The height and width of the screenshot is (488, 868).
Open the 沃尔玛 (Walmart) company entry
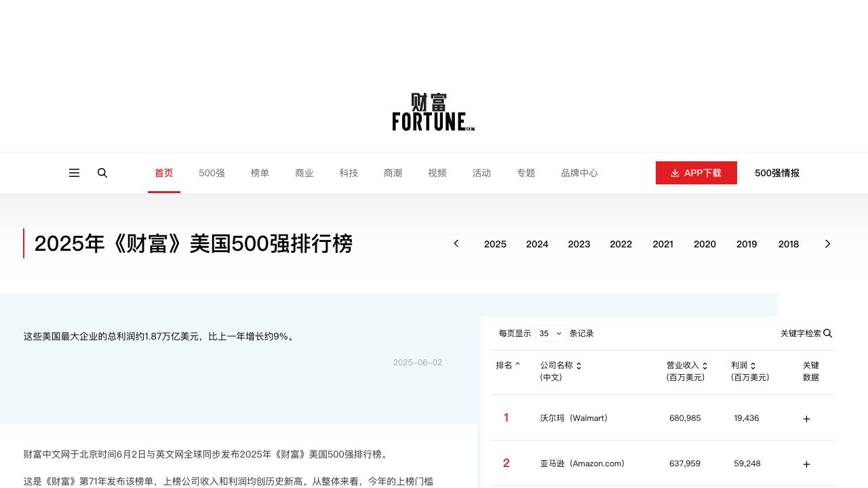coord(574,418)
